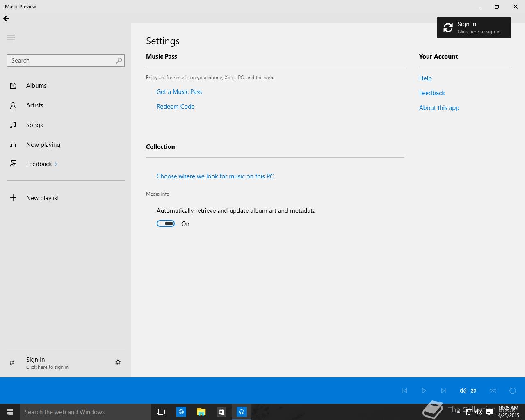Open Albums in the sidebar
525x420 pixels.
coord(66,86)
